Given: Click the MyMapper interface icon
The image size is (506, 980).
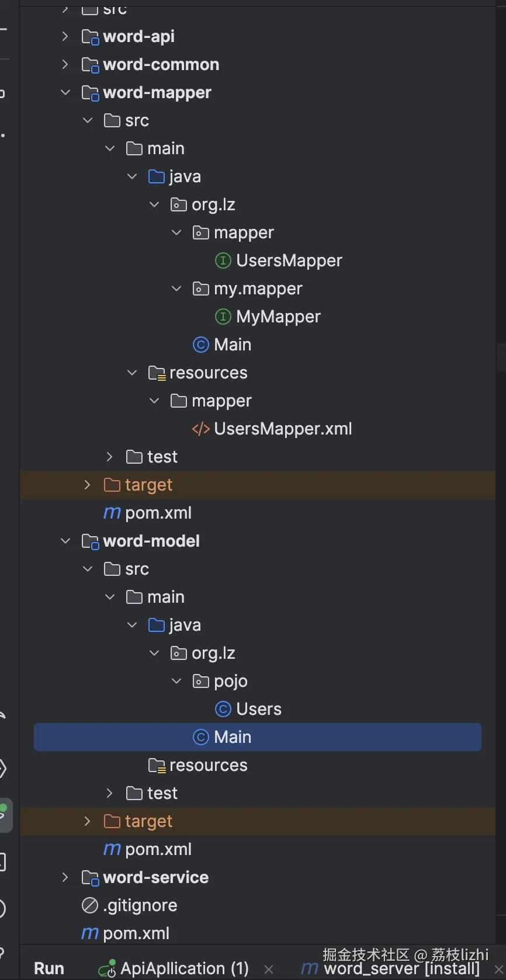Looking at the screenshot, I should tap(223, 317).
